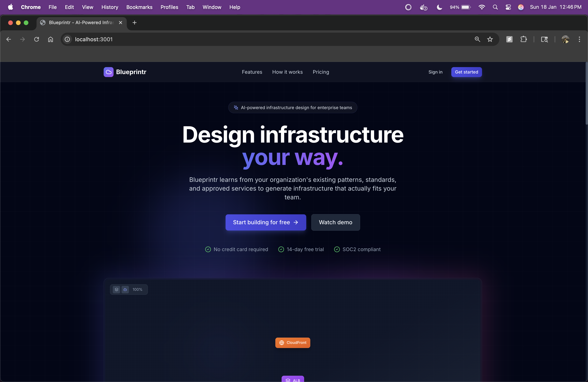Screen dimensions: 588x382
Task: Go to the Pricing nav link
Action: [x=321, y=72]
